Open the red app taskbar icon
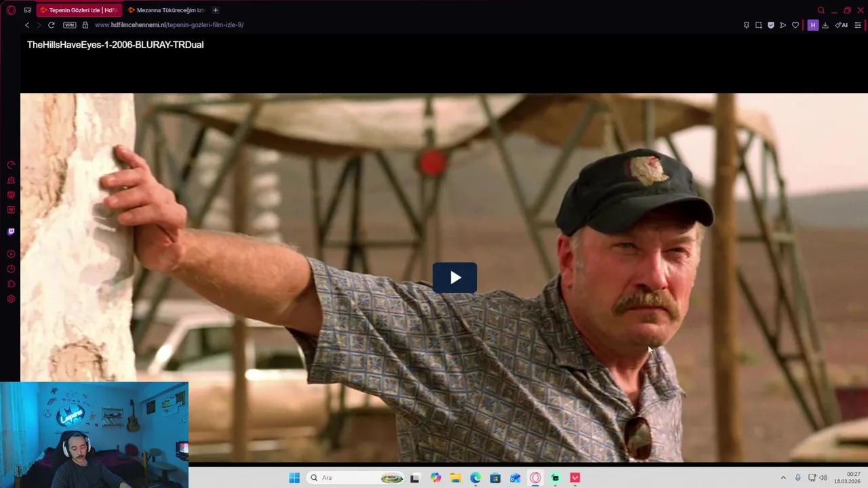Viewport: 868px width, 488px height. click(x=575, y=478)
